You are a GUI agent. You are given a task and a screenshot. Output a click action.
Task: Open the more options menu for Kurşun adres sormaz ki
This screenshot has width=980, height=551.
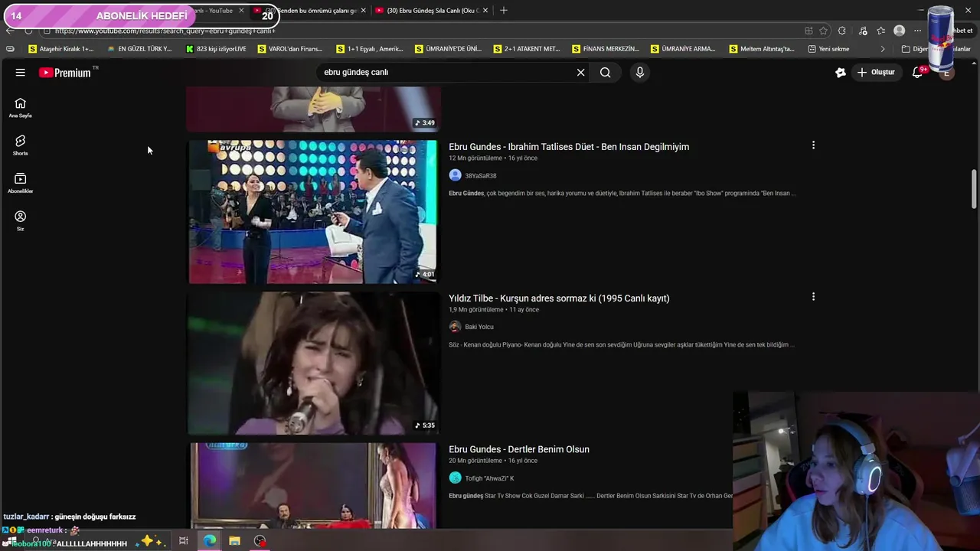813,296
